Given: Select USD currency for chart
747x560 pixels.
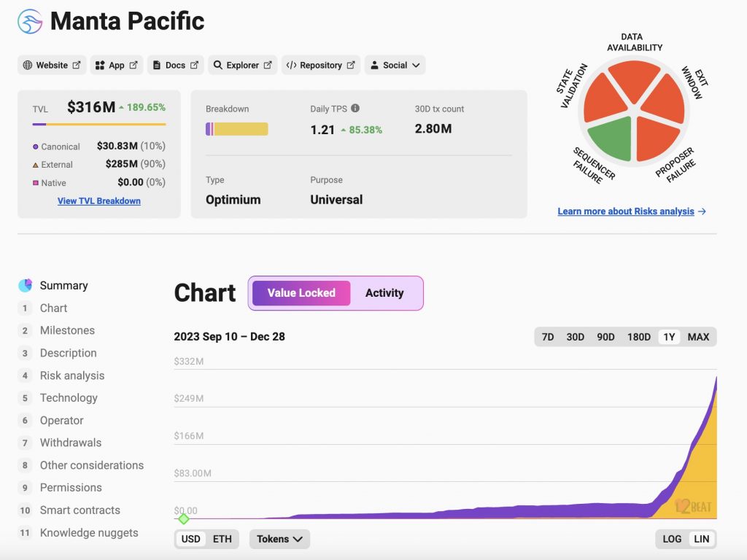Looking at the screenshot, I should click(190, 539).
